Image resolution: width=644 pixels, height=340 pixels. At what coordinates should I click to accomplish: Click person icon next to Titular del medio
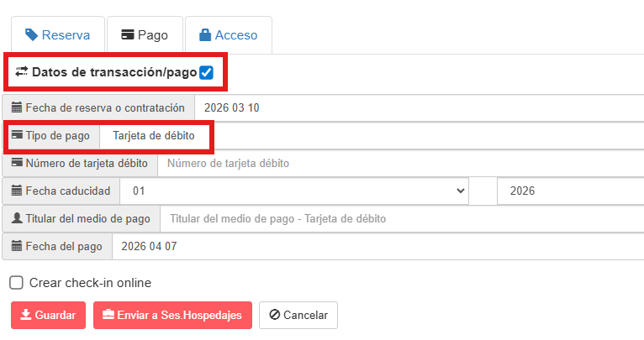click(x=17, y=218)
